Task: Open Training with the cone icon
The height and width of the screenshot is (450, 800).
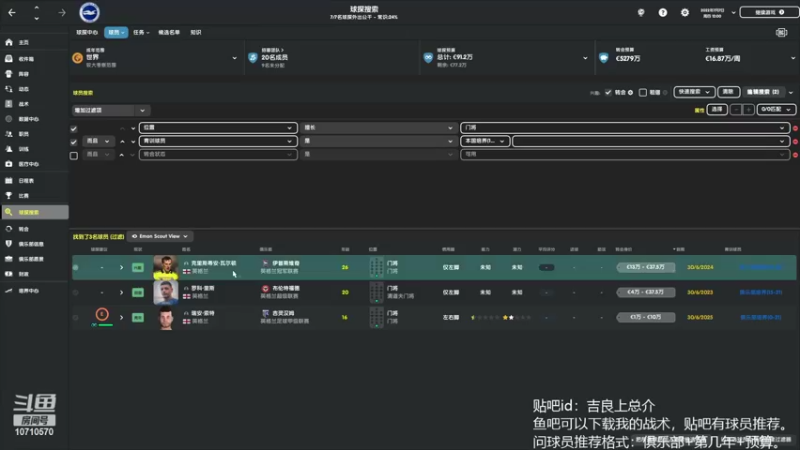Action: pyautogui.click(x=9, y=149)
